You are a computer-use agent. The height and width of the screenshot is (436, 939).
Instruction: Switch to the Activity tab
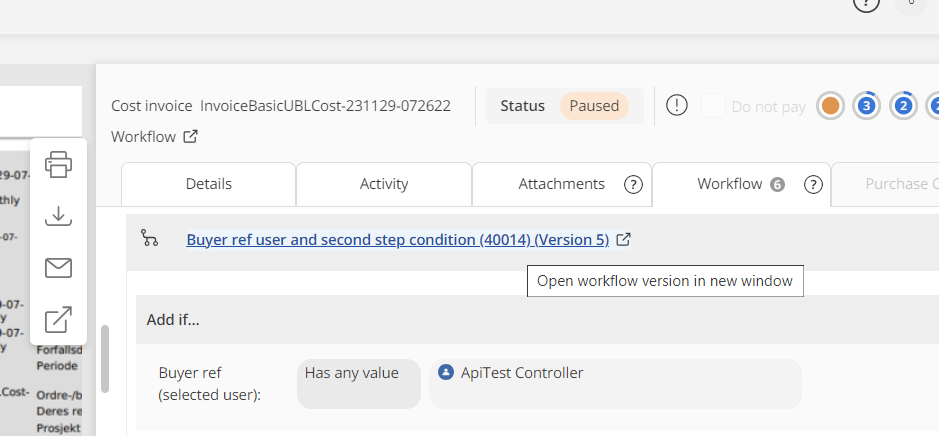coord(384,184)
